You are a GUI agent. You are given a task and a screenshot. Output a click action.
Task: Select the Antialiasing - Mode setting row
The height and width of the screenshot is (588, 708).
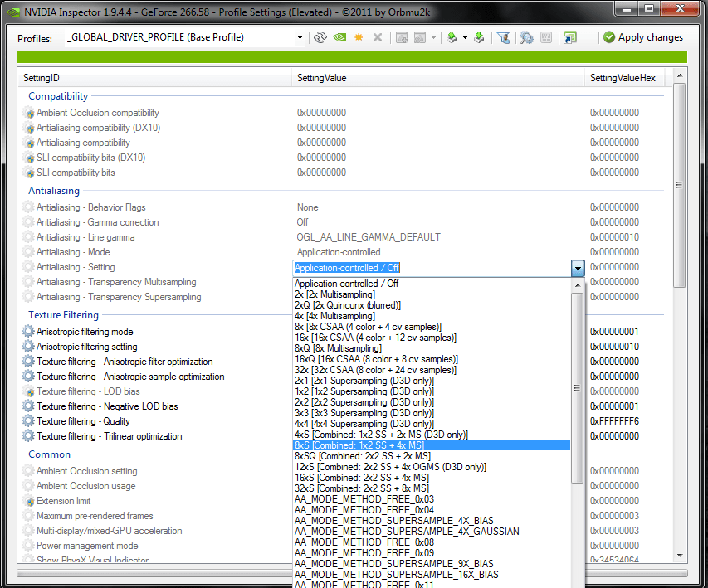[341, 252]
